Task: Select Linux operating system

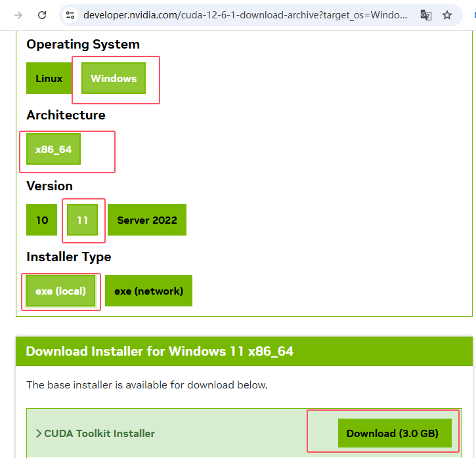Action: [x=49, y=78]
